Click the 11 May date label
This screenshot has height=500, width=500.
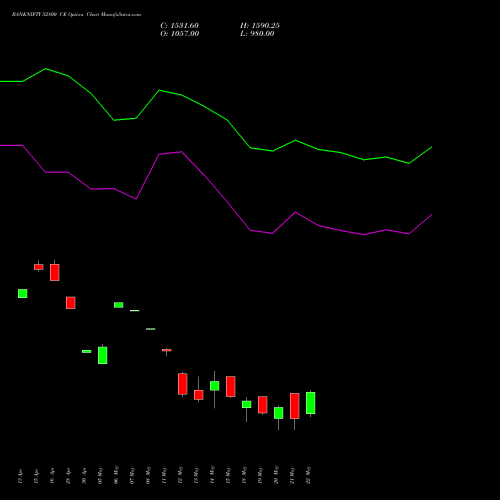pyautogui.click(x=164, y=476)
